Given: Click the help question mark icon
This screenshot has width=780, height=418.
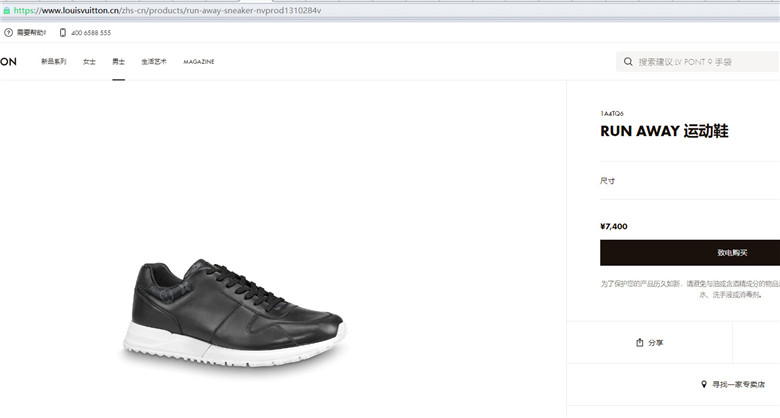Looking at the screenshot, I should (x=8, y=33).
